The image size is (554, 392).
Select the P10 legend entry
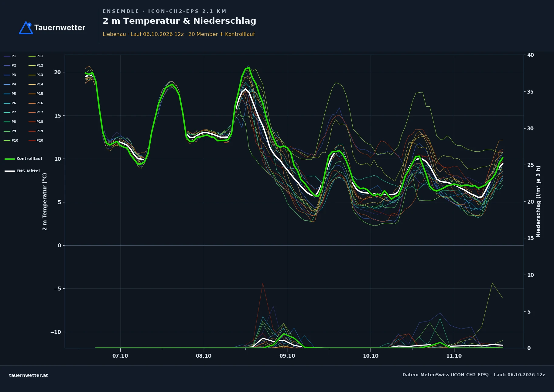tap(11, 140)
